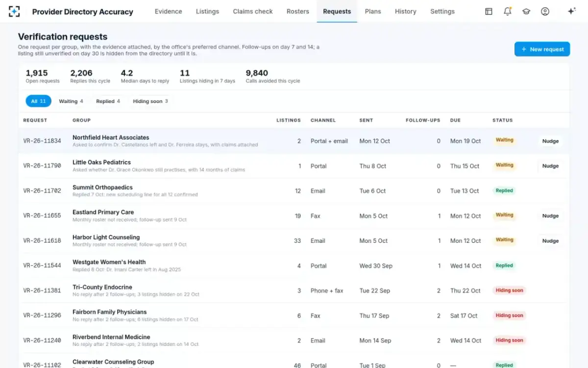The width and height of the screenshot is (588, 368).
Task: Select Harbor Light Counseling group name
Action: 106,237
